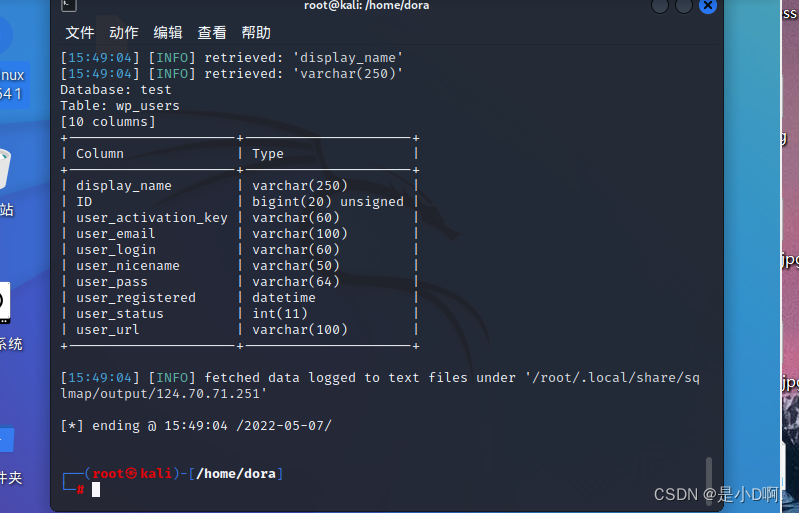The height and width of the screenshot is (513, 799).
Task: Click the '[10 columns]' text
Action: (108, 122)
